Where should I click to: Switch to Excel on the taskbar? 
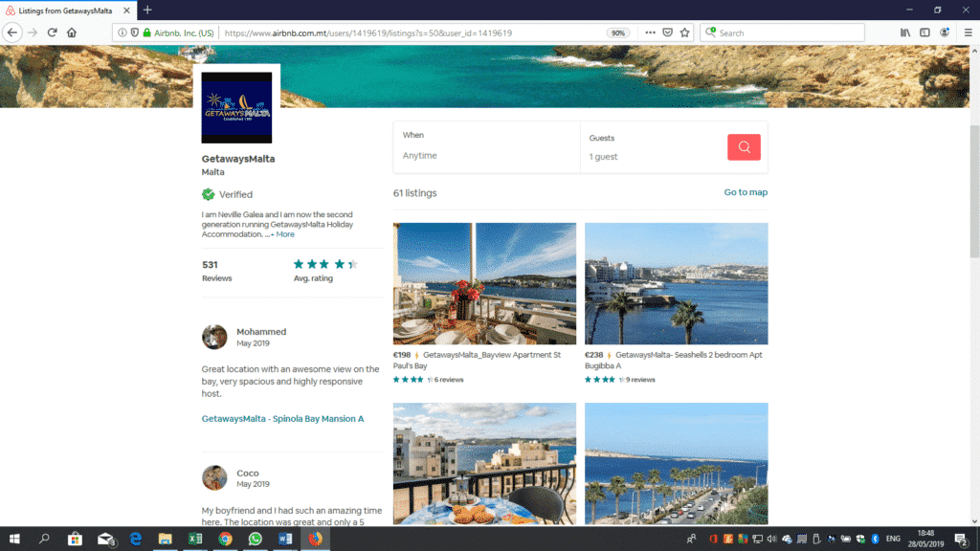pos(195,539)
